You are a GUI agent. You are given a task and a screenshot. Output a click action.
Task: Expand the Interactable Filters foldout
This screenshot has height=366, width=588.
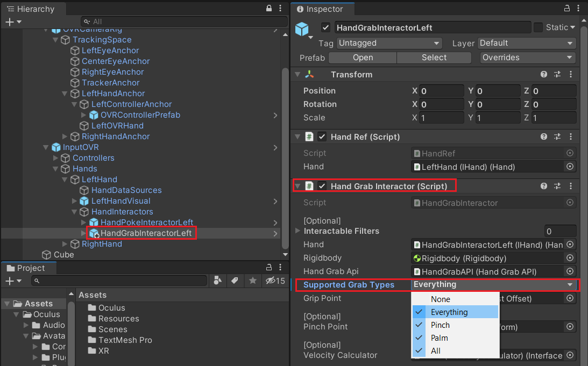coord(298,231)
